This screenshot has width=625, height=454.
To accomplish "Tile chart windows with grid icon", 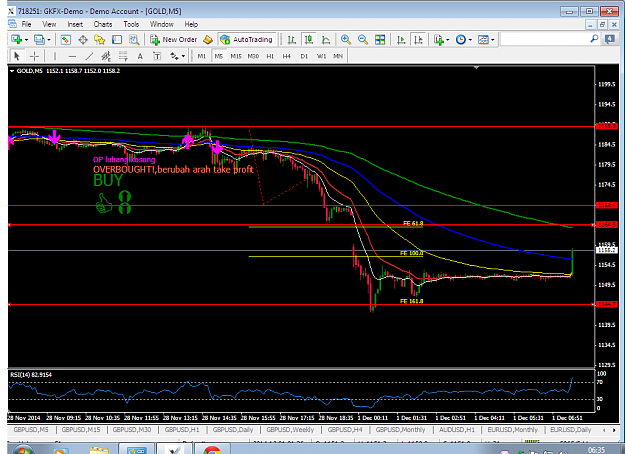I will coord(380,39).
